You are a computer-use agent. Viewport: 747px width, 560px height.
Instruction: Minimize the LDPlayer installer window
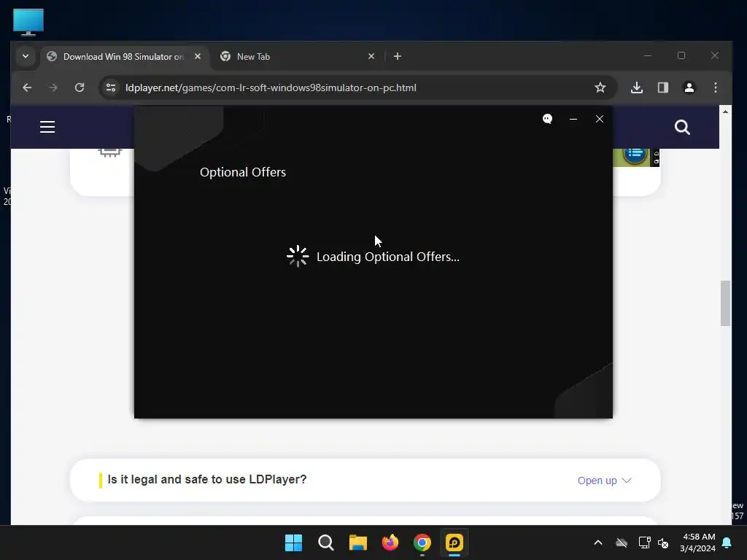[x=573, y=119]
